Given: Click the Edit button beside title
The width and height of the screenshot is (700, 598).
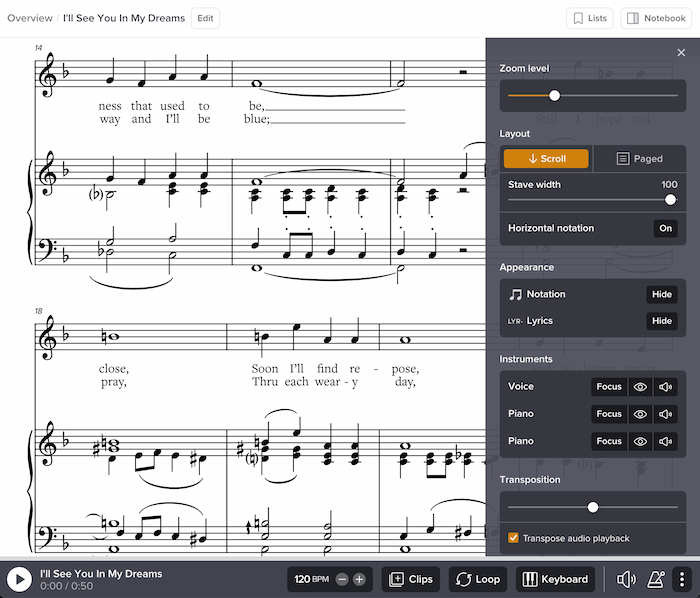Looking at the screenshot, I should pos(205,18).
